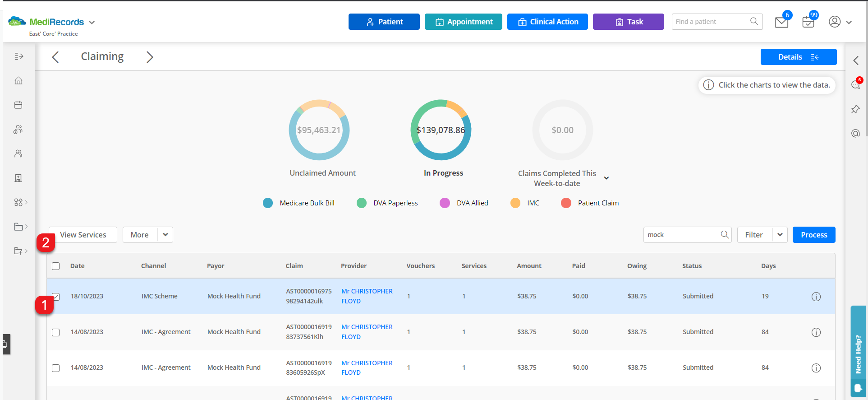Click the More button
This screenshot has height=400, width=868.
coord(140,235)
